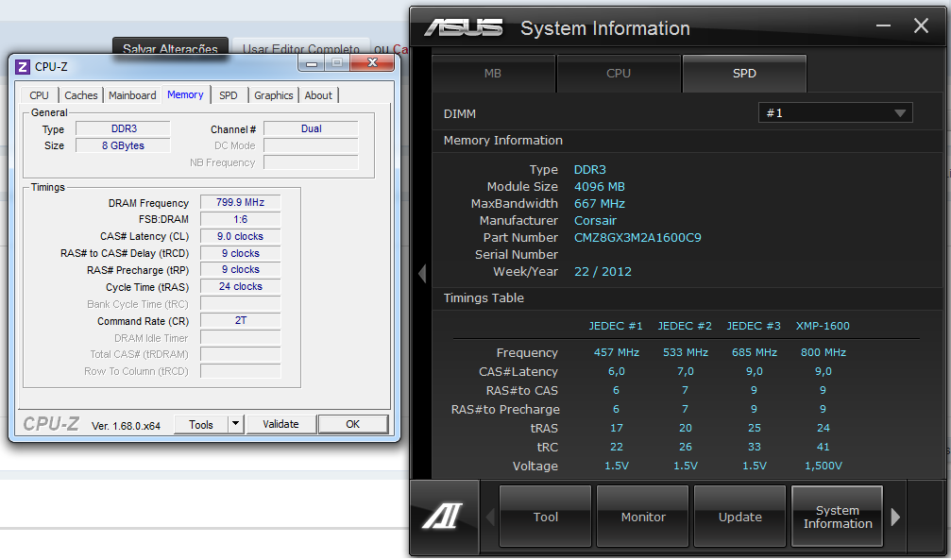Click the Channel # field showing Dual

pyautogui.click(x=311, y=128)
